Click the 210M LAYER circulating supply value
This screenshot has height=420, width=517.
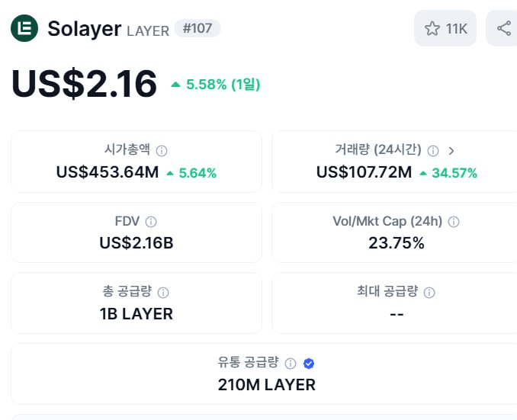click(x=267, y=384)
